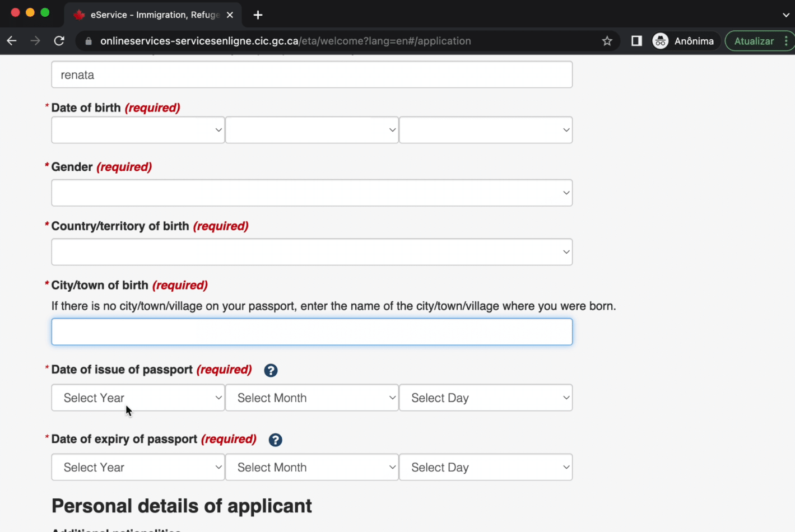
Task: Go back using the browser back arrow
Action: [12, 41]
